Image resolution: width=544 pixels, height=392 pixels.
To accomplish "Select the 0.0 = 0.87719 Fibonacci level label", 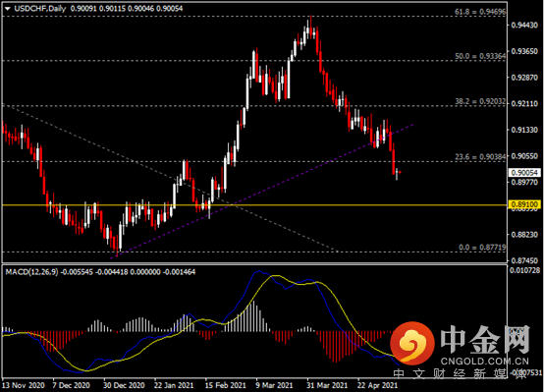I will (482, 248).
